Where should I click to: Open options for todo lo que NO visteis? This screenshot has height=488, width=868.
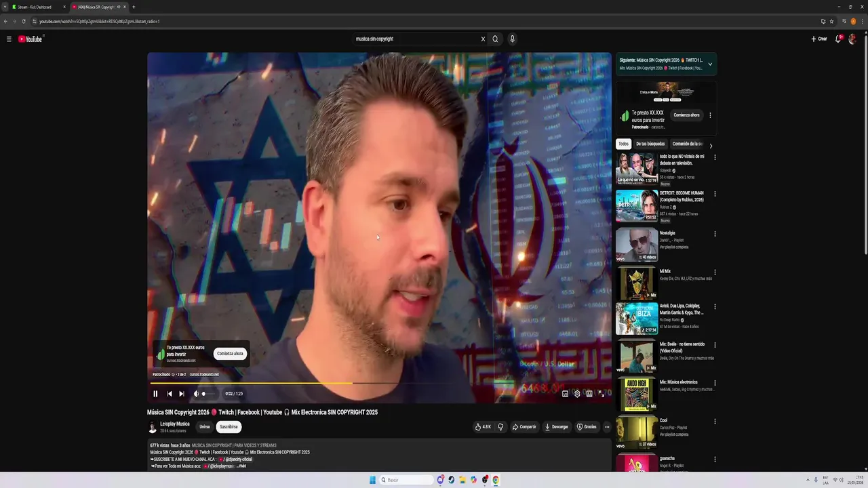coord(715,157)
